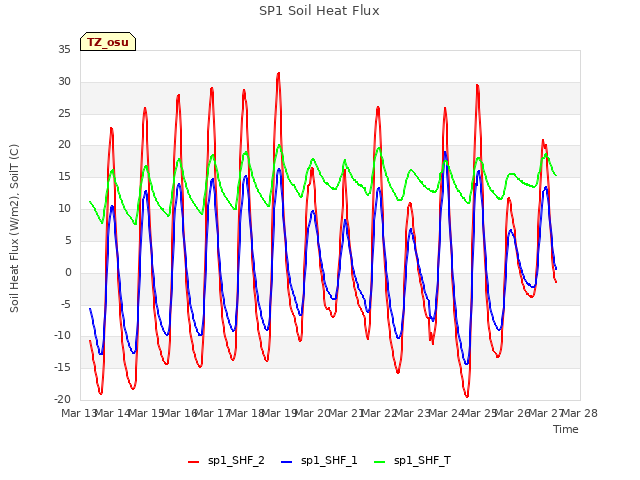Click the y-axis tick label 20
The image size is (640, 480).
click(x=64, y=145)
